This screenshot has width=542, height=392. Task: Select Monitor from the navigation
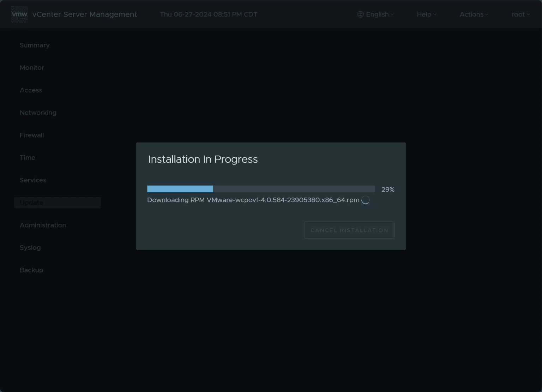(x=32, y=67)
